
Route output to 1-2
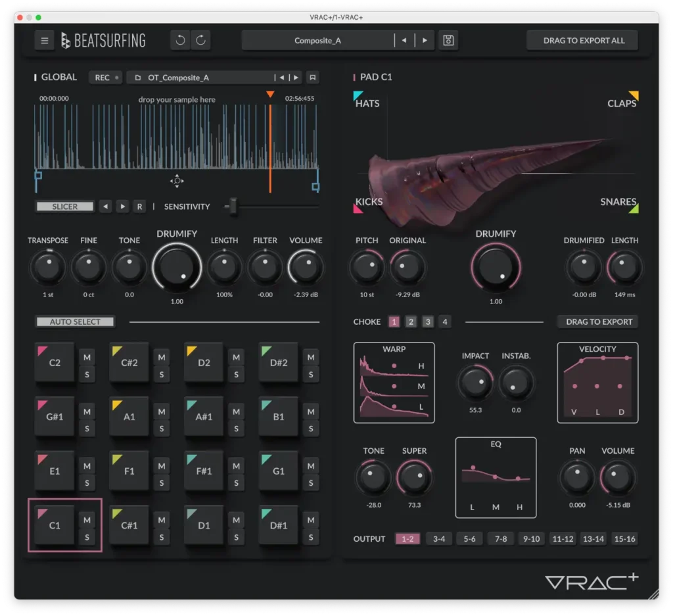click(407, 538)
